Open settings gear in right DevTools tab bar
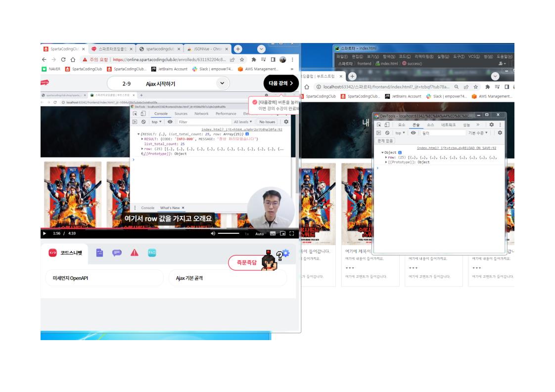 [x=492, y=125]
